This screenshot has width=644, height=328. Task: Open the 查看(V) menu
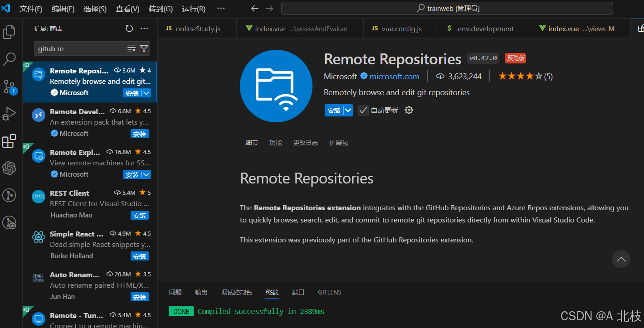click(127, 9)
